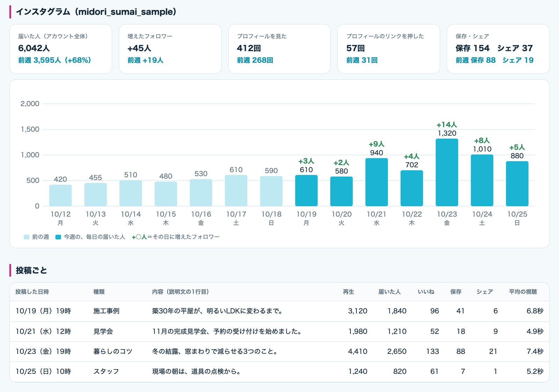Image resolution: width=559 pixels, height=392 pixels.
Task: Click the 10/19 月 axis label
Action: (306, 218)
